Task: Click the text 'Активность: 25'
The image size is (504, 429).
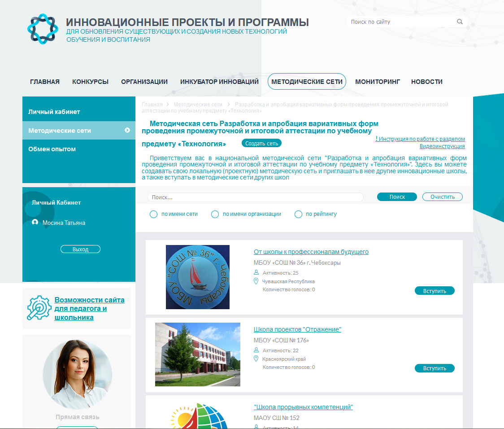Action: click(x=281, y=273)
